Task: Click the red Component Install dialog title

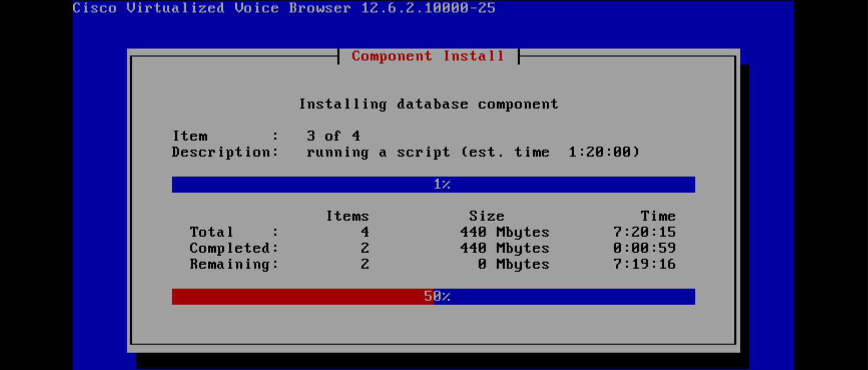Action: point(428,56)
